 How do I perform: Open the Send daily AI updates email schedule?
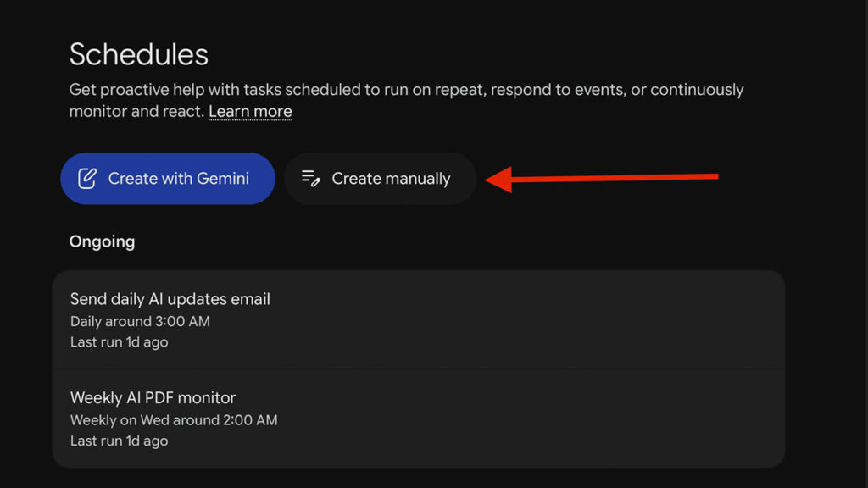(x=419, y=319)
